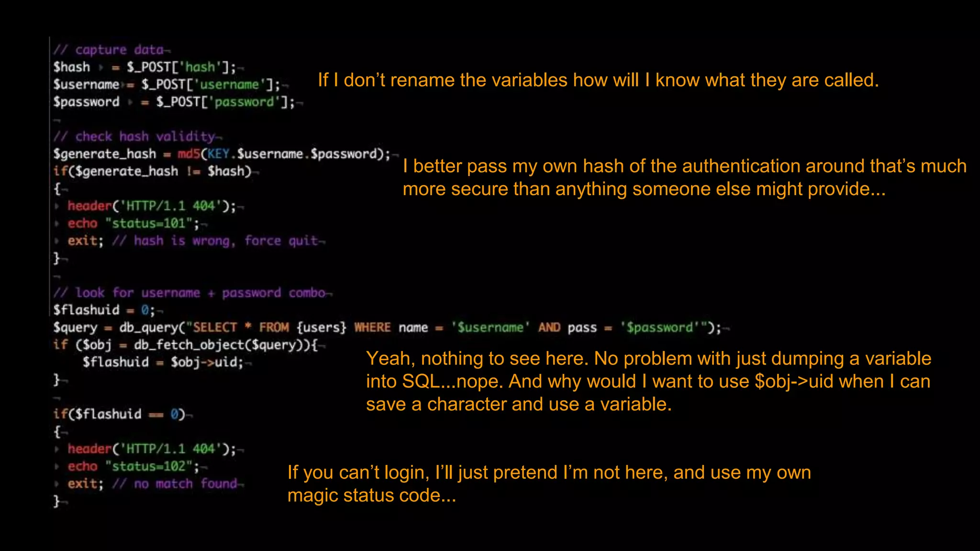The width and height of the screenshot is (980, 551).
Task: Click the '// check hash validity' comment
Action: pyautogui.click(x=134, y=136)
